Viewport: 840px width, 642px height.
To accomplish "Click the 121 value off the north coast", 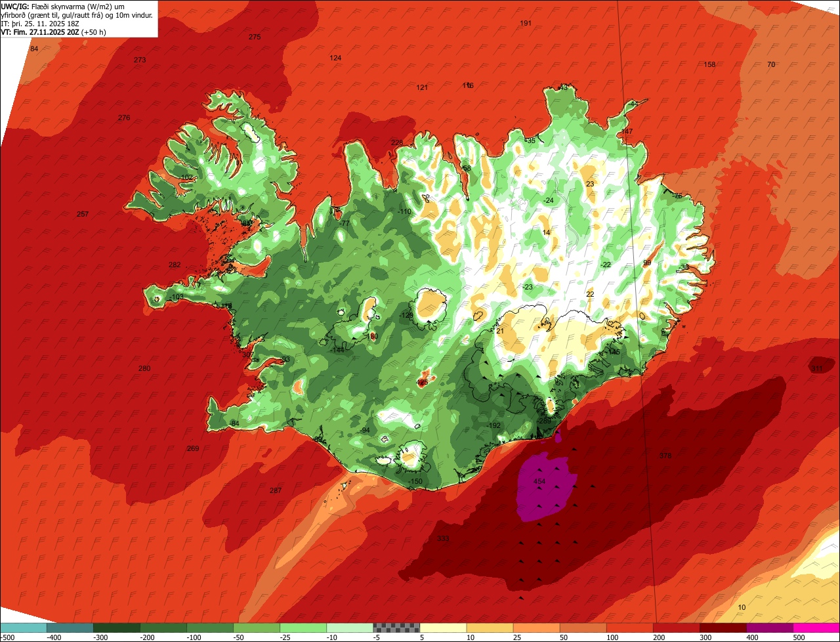I will pyautogui.click(x=422, y=88).
